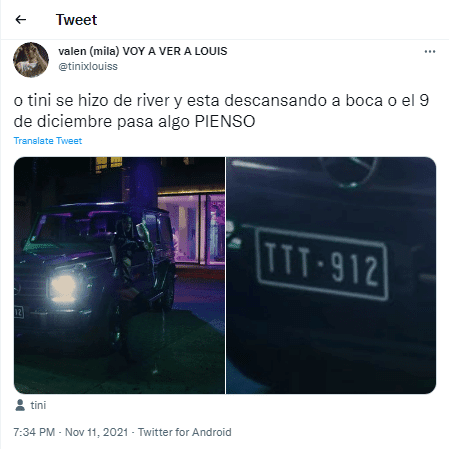The height and width of the screenshot is (449, 449).
Task: Click the Tweet header title
Action: click(x=76, y=20)
